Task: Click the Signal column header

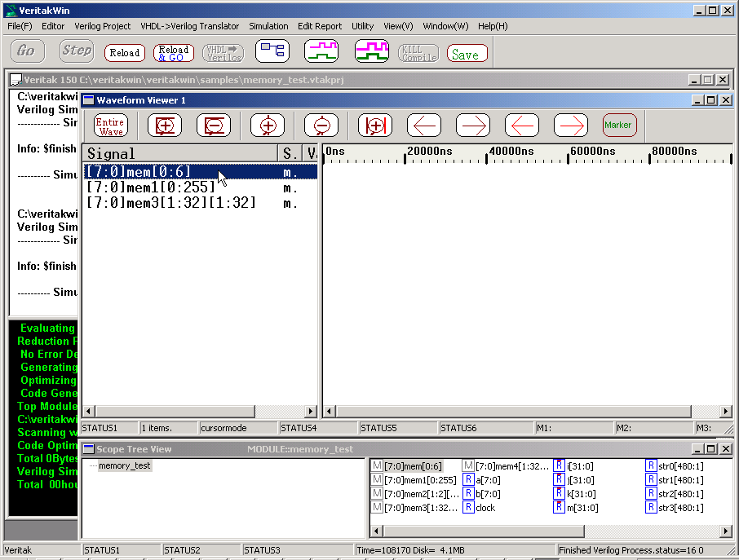Action: tap(180, 153)
